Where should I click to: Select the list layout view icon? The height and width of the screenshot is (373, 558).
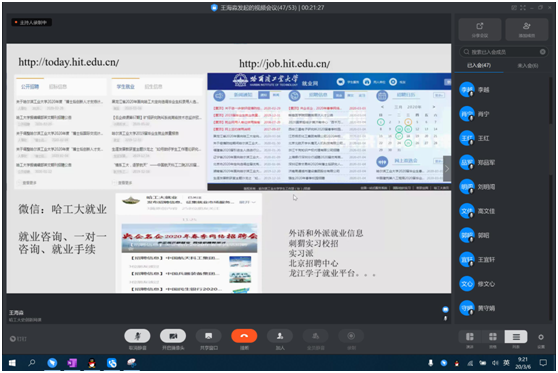pyautogui.click(x=516, y=336)
